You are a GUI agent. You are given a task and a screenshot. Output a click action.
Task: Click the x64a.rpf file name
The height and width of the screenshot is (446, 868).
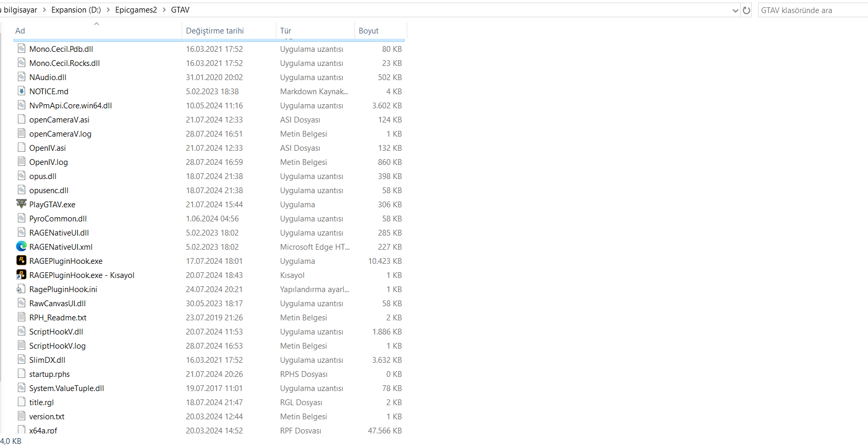[43, 430]
